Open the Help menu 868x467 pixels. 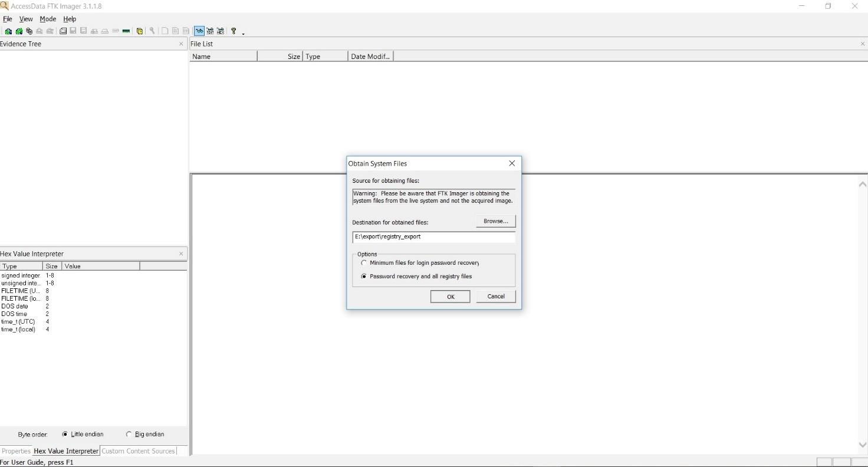click(x=70, y=19)
